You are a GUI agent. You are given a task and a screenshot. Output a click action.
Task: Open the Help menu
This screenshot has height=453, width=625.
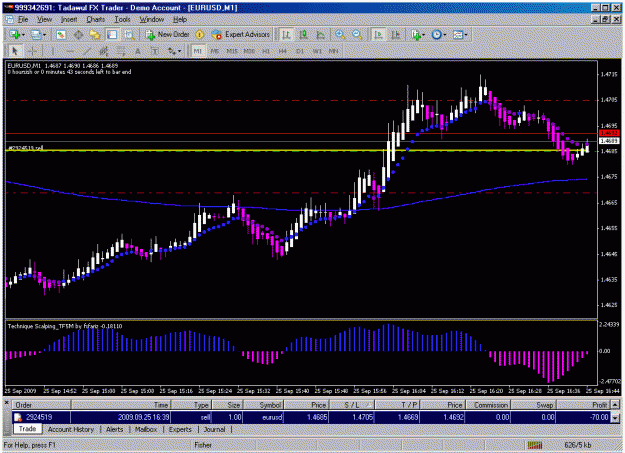tap(180, 19)
